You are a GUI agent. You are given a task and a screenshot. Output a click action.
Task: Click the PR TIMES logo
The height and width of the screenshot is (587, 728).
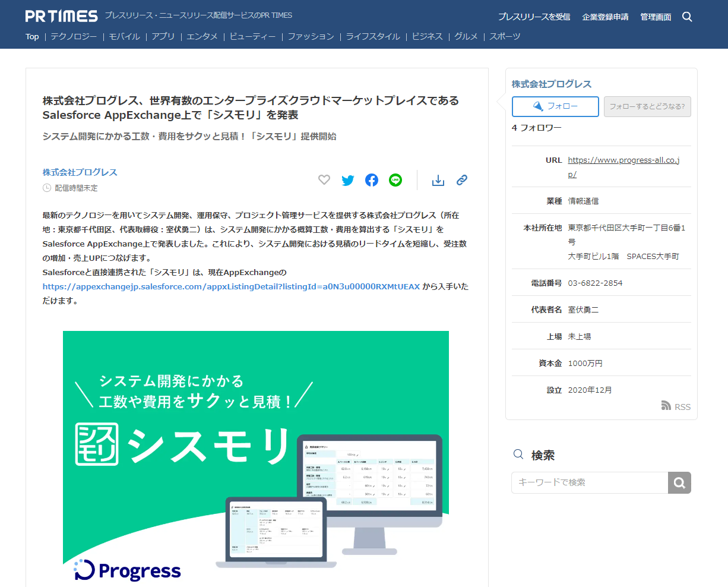point(62,16)
